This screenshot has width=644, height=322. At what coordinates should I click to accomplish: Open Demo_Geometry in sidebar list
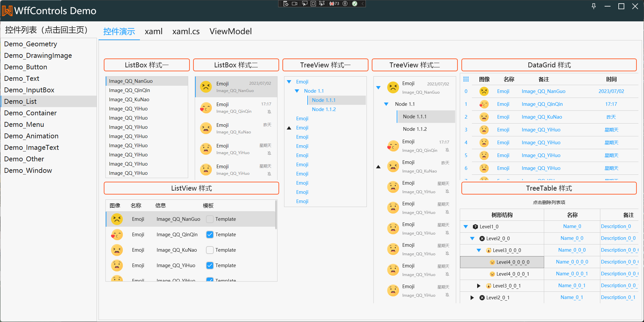click(49, 44)
